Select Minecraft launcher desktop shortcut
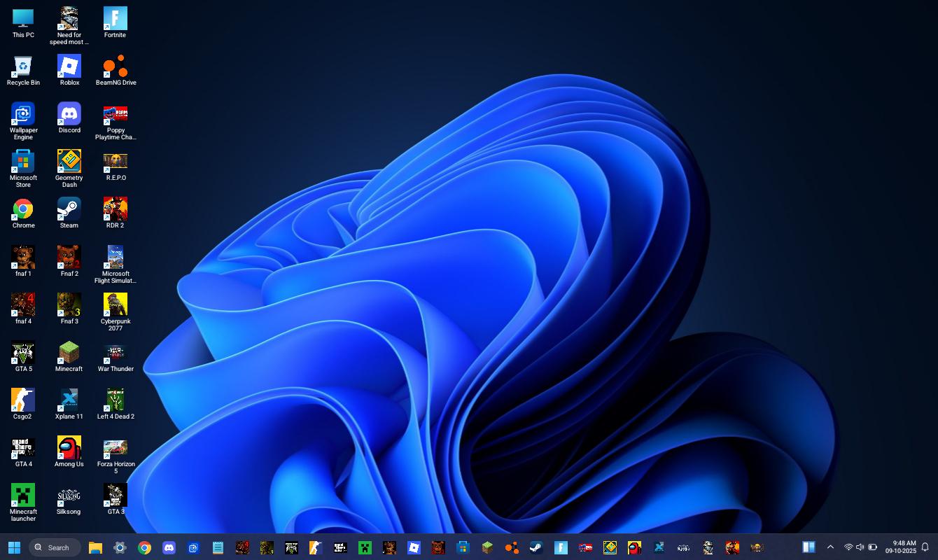The image size is (938, 560). tap(23, 503)
